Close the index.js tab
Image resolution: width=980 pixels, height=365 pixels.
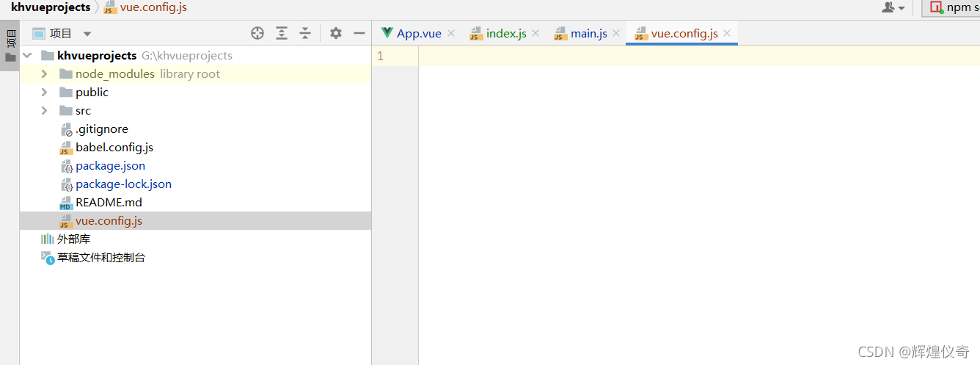[535, 33]
